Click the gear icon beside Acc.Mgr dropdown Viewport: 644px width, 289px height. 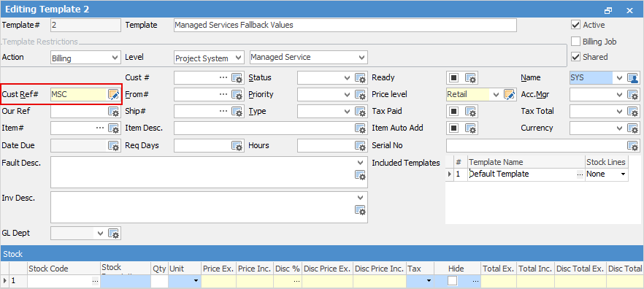[x=632, y=95]
